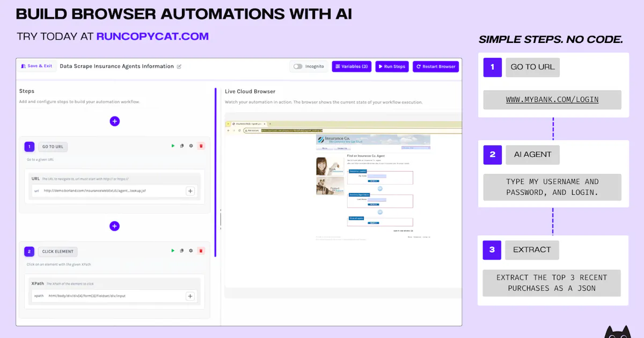
Task: Click the GO TO URL label in card 1
Action: click(x=532, y=67)
